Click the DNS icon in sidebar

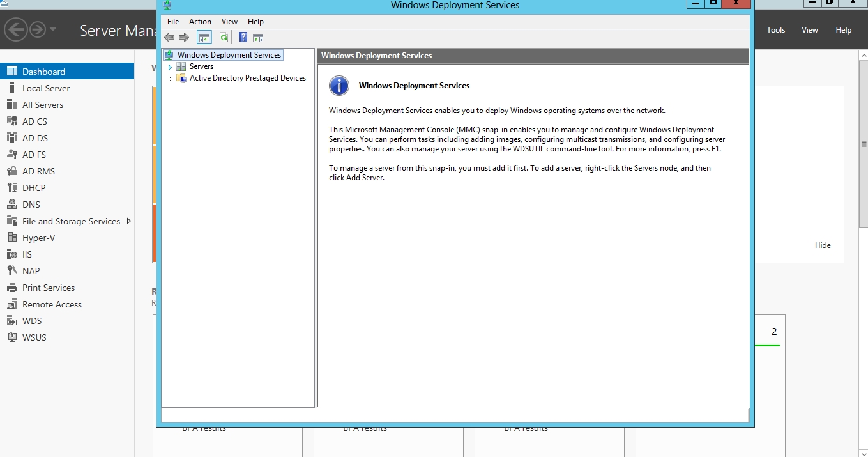coord(11,205)
